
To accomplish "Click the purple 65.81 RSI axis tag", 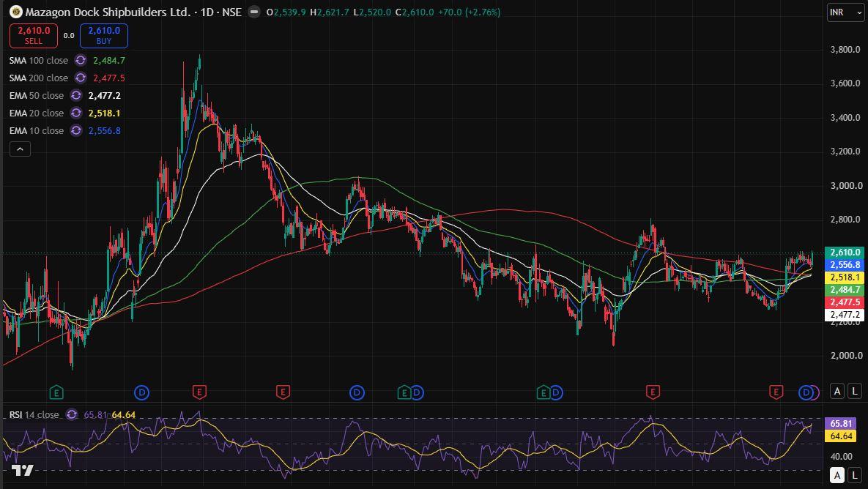I will pos(841,424).
